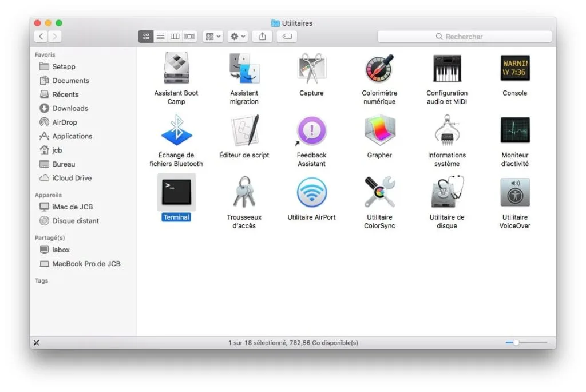Switch to icon view mode
Viewport: 586px width, 392px height.
pos(146,36)
